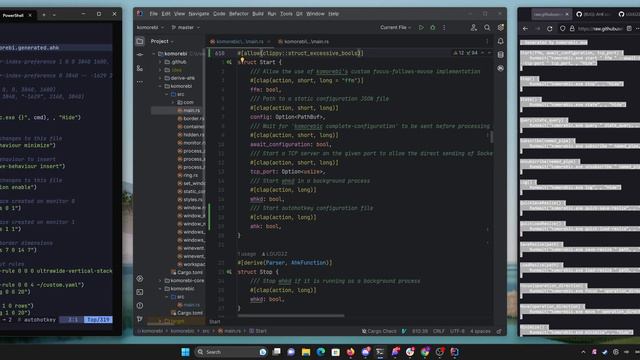This screenshot has width=640, height=360.
Task: Open the Refactor menu
Action: (239, 14)
